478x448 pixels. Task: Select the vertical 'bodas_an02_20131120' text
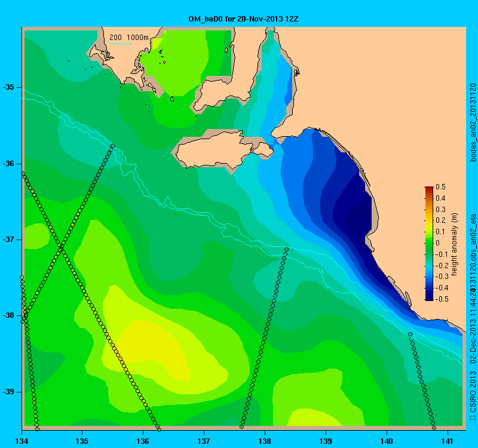pos(473,122)
